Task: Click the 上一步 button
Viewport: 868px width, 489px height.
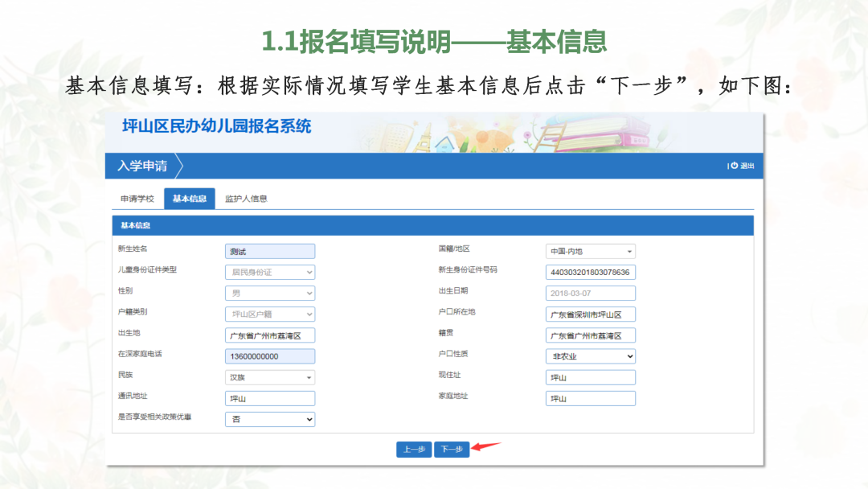Action: (x=413, y=450)
